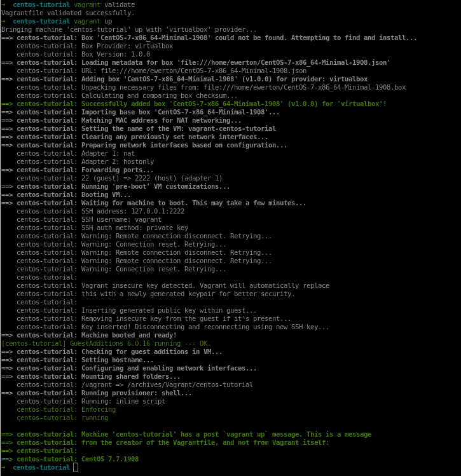Click 'Inserting generated public key within guest' line
The image size is (461, 476).
(137, 311)
